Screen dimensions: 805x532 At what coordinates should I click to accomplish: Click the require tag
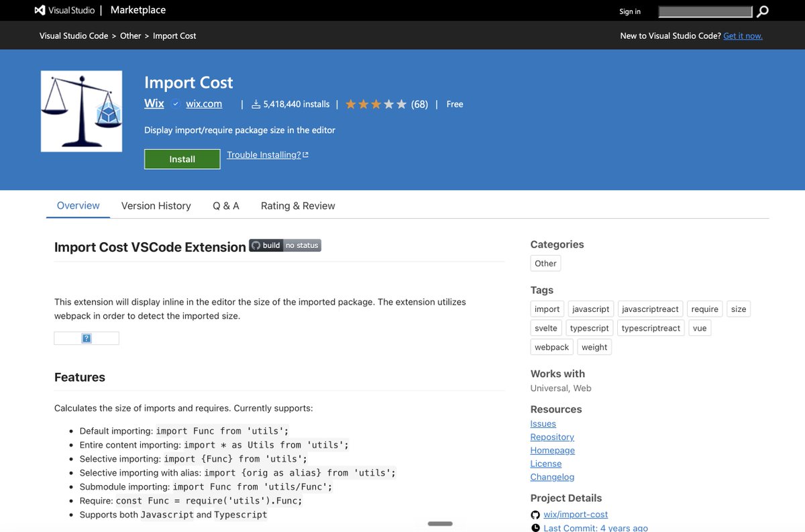pos(705,309)
